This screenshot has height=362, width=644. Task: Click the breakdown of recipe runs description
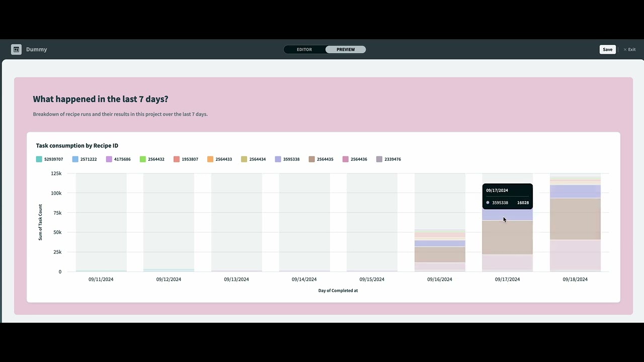(x=120, y=114)
